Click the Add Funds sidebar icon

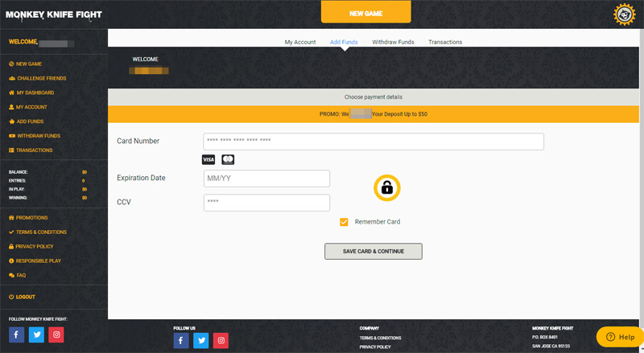(x=12, y=121)
